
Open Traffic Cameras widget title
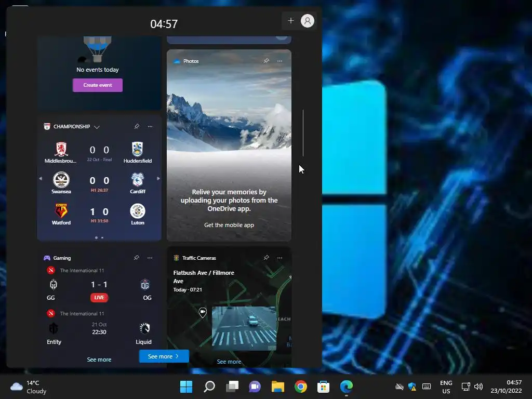[199, 258]
